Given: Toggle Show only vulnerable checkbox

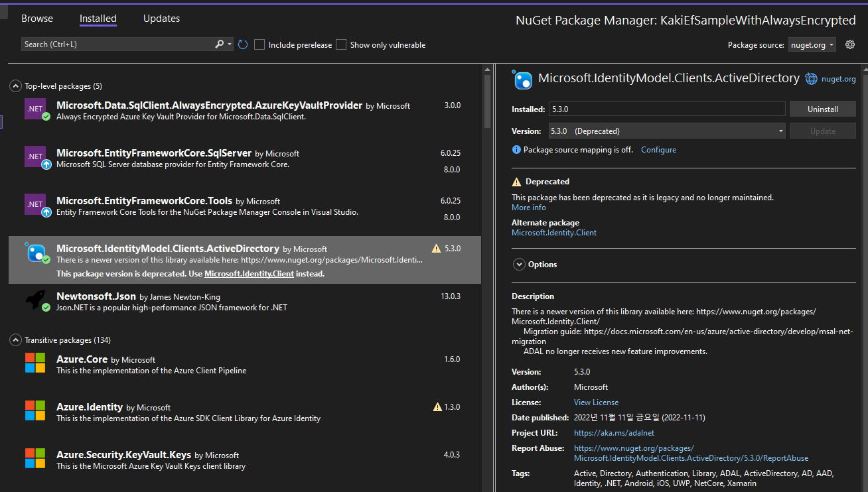Looking at the screenshot, I should click(341, 44).
